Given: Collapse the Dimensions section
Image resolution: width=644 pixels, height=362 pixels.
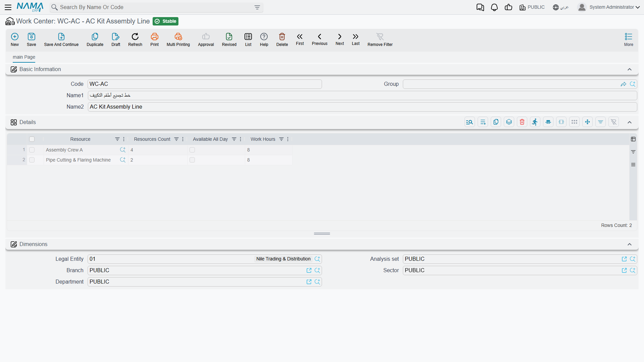Looking at the screenshot, I should point(630,244).
